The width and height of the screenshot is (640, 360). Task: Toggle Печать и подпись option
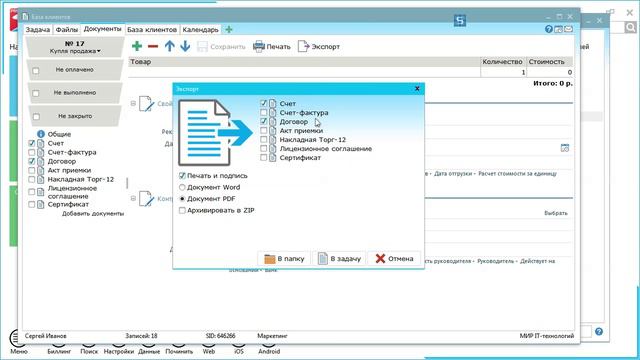click(182, 176)
